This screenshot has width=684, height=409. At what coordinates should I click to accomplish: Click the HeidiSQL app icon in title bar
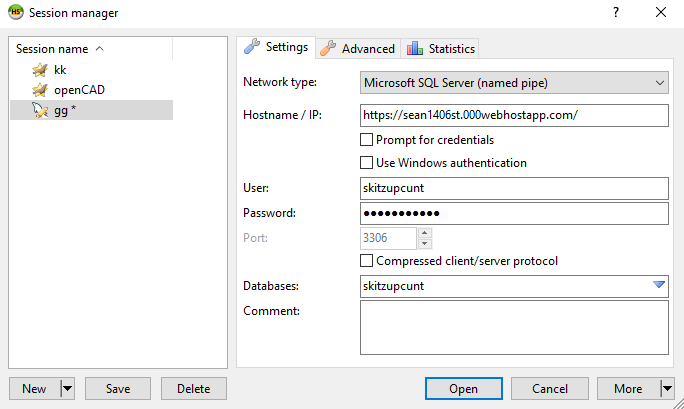tap(16, 12)
